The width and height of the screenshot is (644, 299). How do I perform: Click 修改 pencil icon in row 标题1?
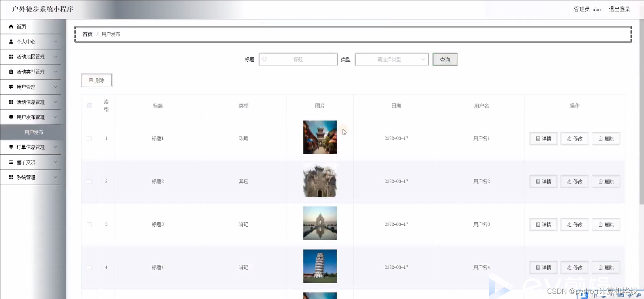[x=569, y=139]
